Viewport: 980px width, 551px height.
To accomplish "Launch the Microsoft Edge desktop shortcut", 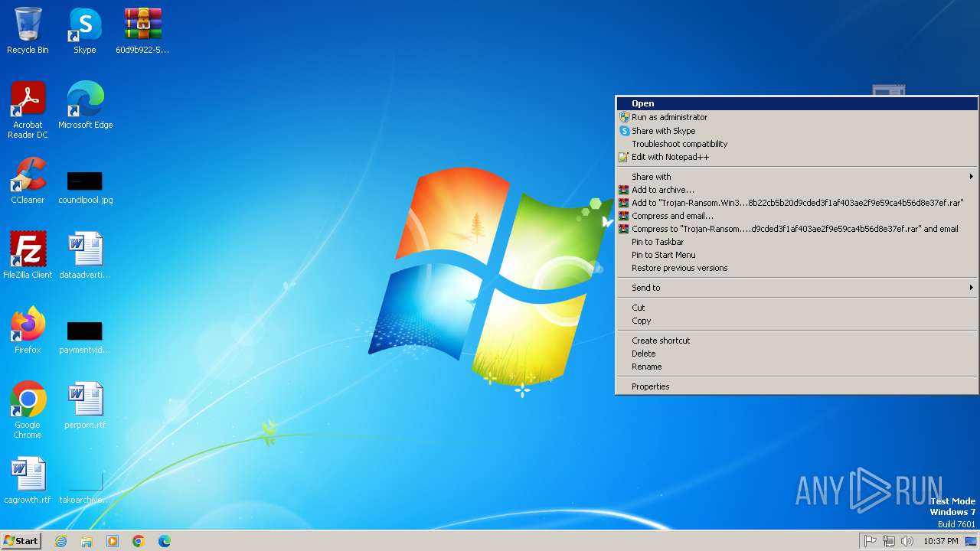I will coord(85,106).
